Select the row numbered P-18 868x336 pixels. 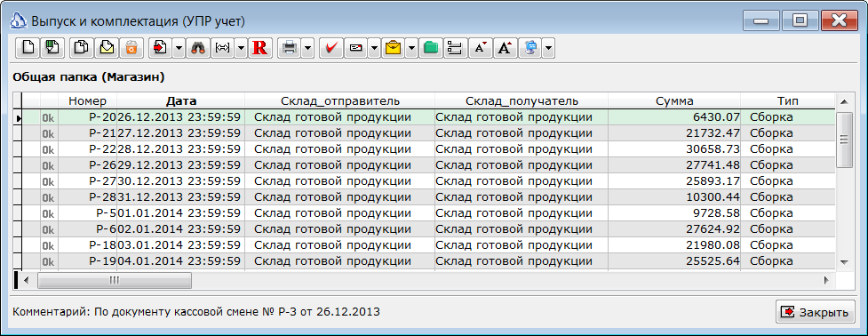tap(428, 245)
